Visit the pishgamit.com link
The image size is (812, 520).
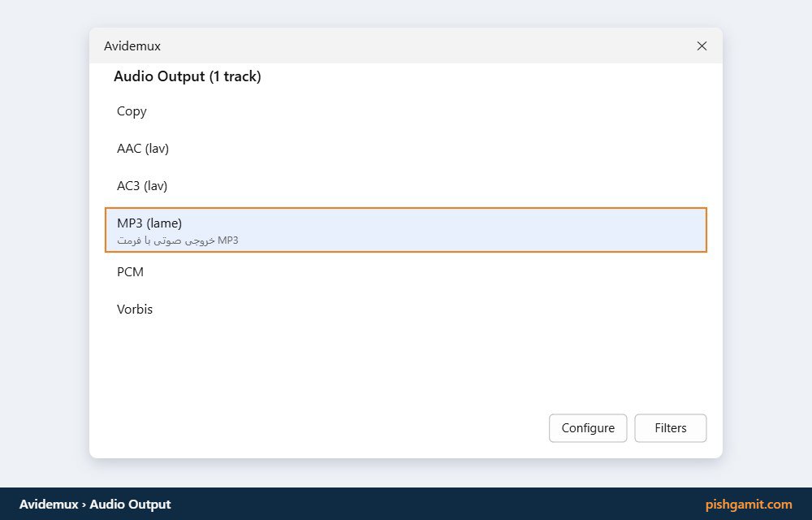749,504
